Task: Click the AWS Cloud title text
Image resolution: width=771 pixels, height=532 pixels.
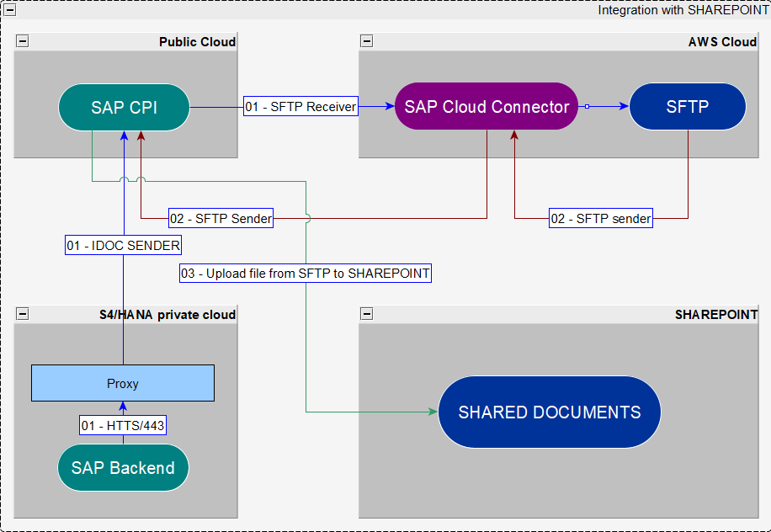Action: click(722, 41)
